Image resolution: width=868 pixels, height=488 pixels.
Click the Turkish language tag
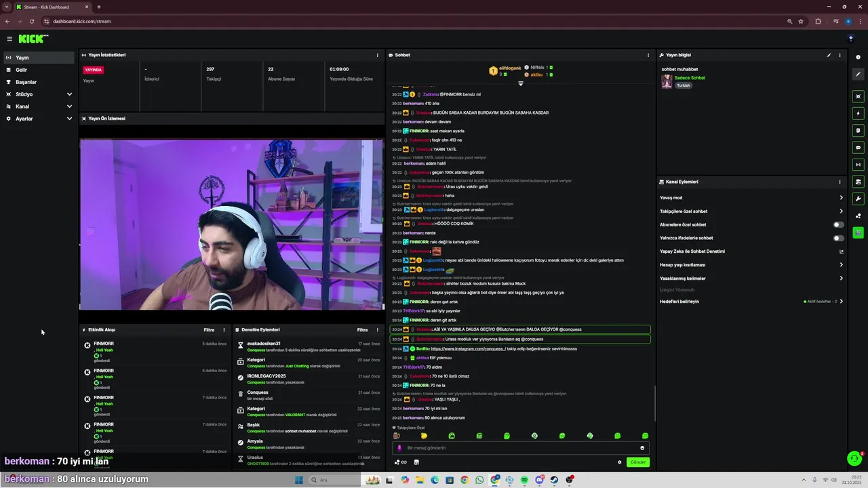[683, 85]
